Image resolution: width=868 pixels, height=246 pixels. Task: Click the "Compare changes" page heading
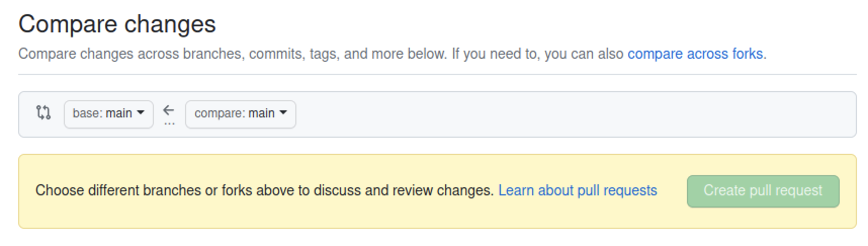coord(117,24)
